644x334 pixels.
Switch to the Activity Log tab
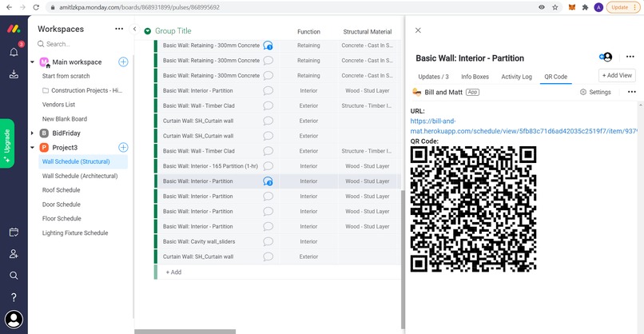click(516, 77)
